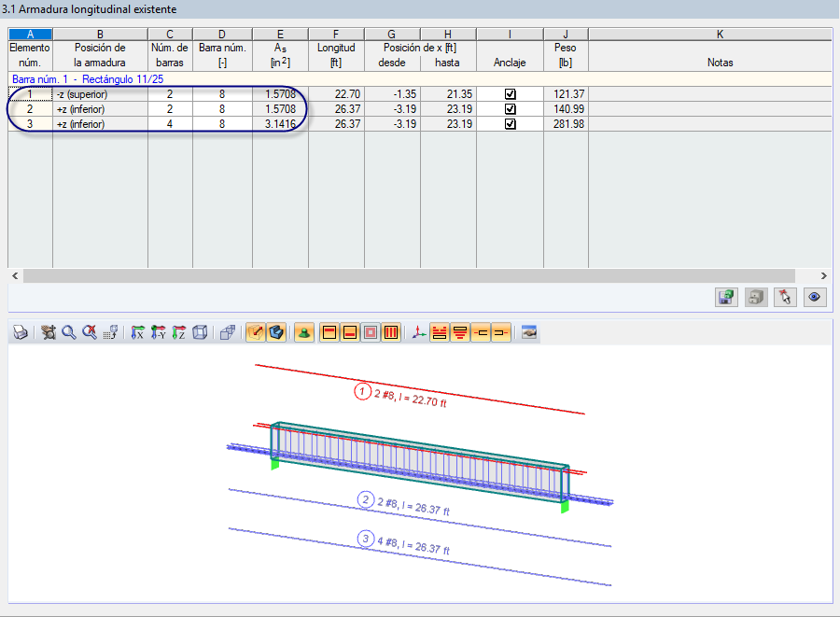Switch to view in Z direction
The height and width of the screenshot is (617, 840).
179,332
